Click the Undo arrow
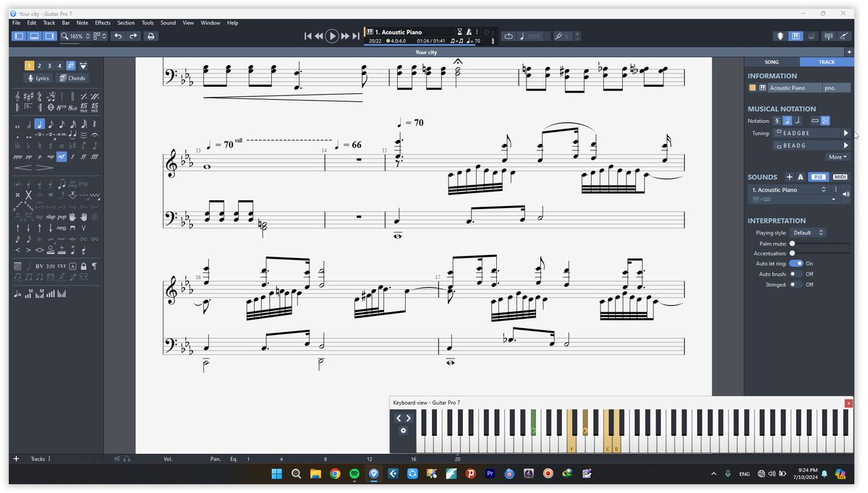This screenshot has height=493, width=868. (x=118, y=36)
